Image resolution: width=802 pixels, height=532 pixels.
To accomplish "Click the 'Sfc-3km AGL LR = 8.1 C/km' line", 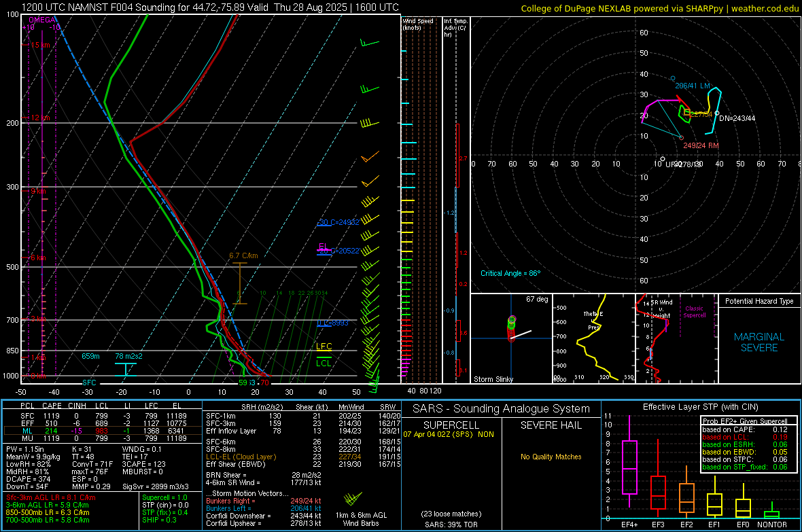I will pos(51,497).
